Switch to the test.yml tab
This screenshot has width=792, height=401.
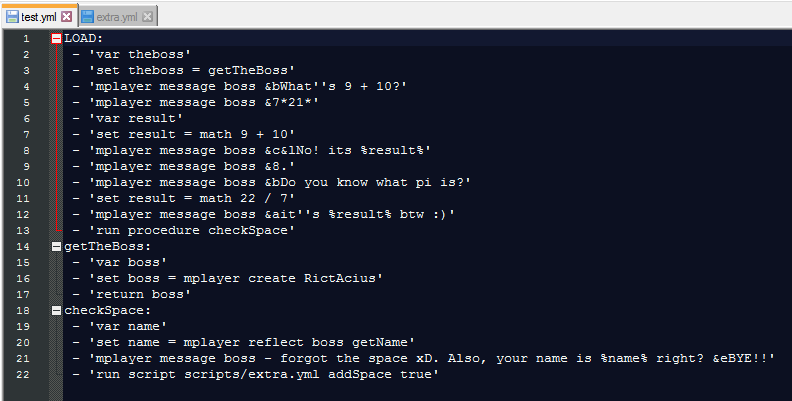(39, 17)
